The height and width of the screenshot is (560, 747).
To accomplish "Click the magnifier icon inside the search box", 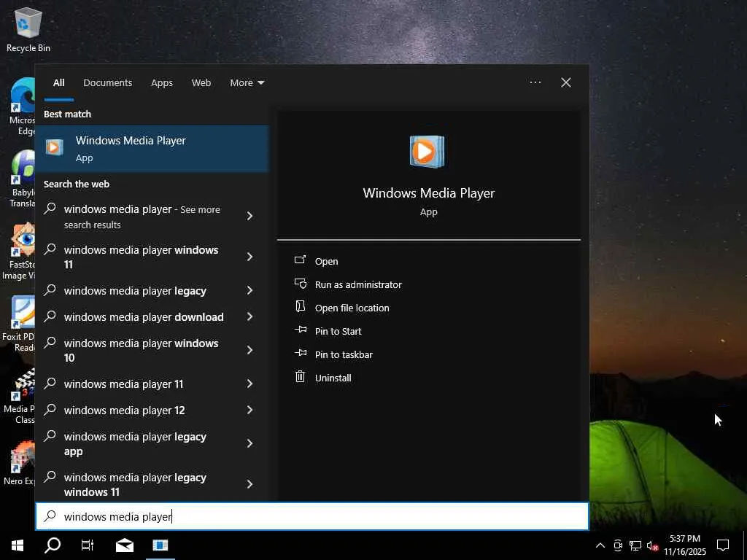I will [50, 516].
